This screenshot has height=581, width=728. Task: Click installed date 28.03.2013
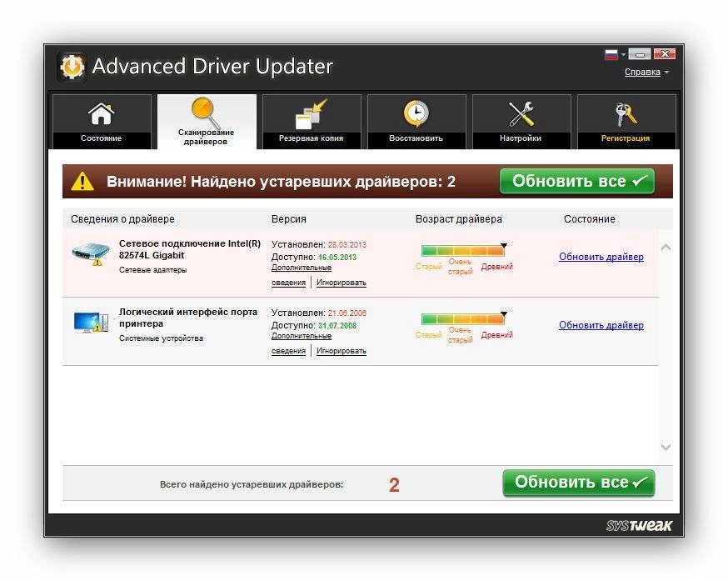click(347, 244)
